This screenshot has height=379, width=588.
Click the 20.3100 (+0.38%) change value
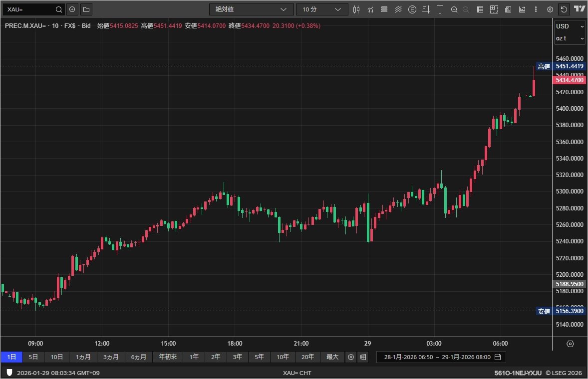(296, 26)
